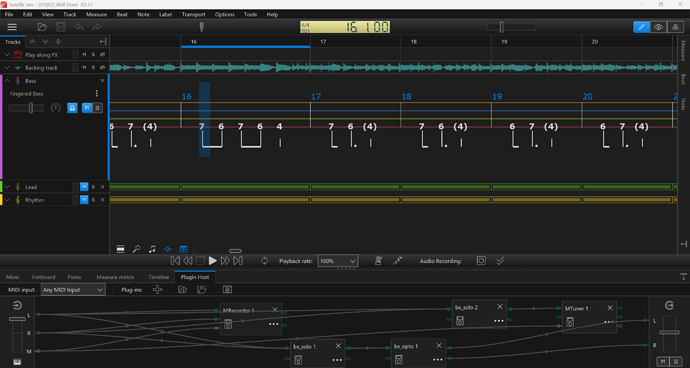Open bx_opto 1 three-dot menu
This screenshot has height=368, width=690.
click(x=437, y=360)
